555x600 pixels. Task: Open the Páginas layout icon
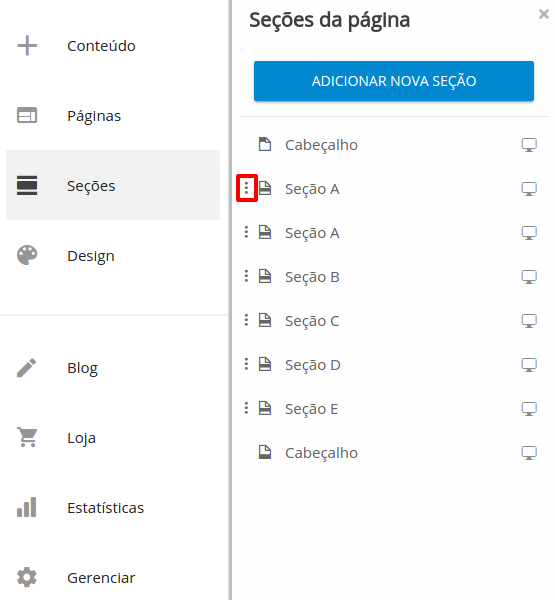click(x=27, y=115)
